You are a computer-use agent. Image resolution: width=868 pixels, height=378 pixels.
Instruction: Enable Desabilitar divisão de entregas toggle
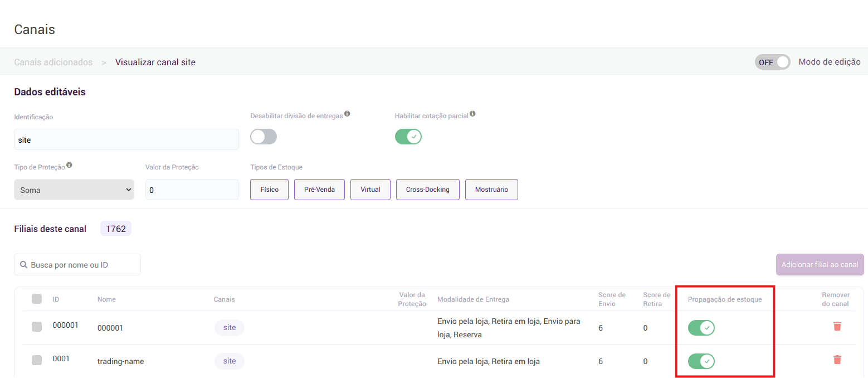tap(264, 137)
